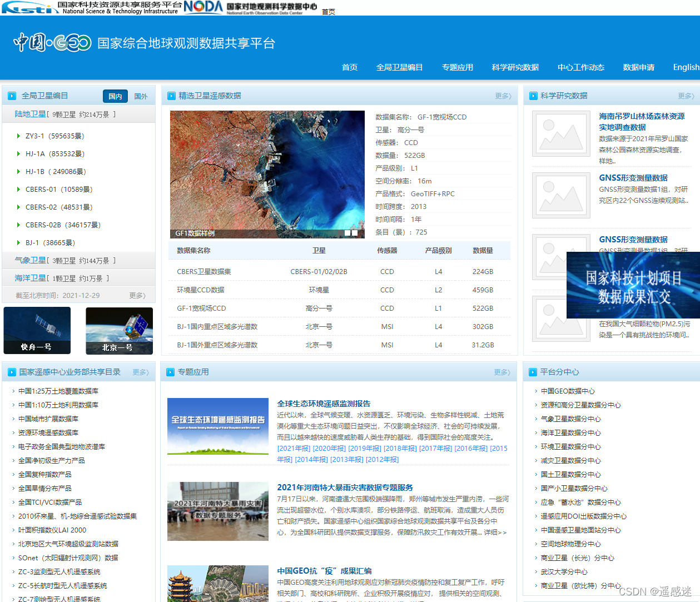Open 全球生态环境遥感监测报告 title link
This screenshot has height=602, width=700.
(x=324, y=404)
